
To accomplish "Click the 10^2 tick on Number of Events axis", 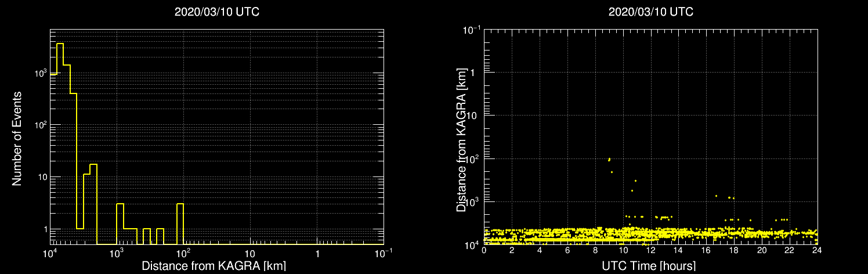I will (40, 124).
